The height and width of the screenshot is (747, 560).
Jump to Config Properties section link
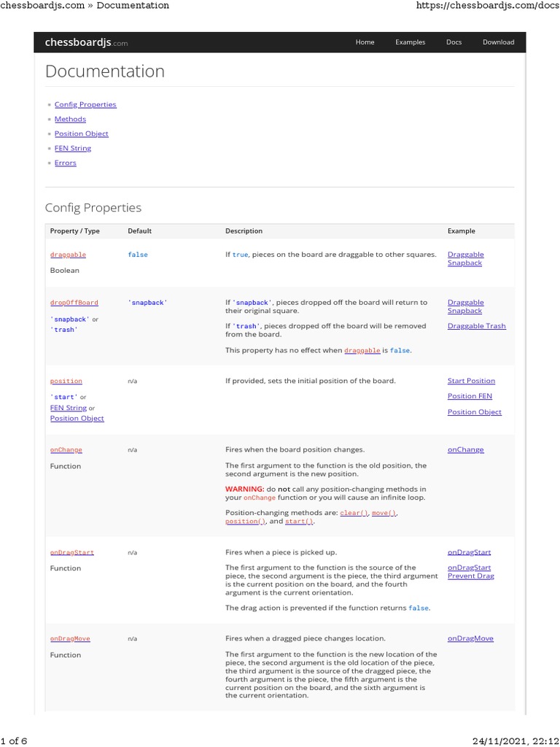(85, 104)
